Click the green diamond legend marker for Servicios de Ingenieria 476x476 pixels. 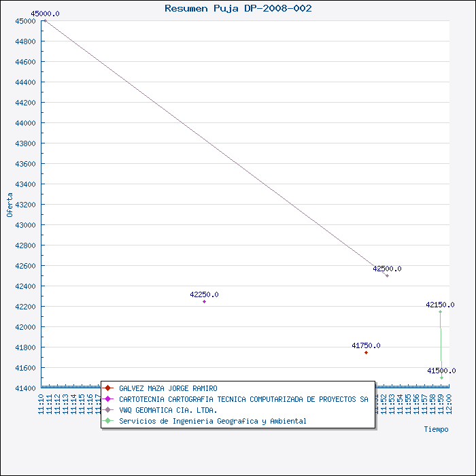click(x=107, y=421)
